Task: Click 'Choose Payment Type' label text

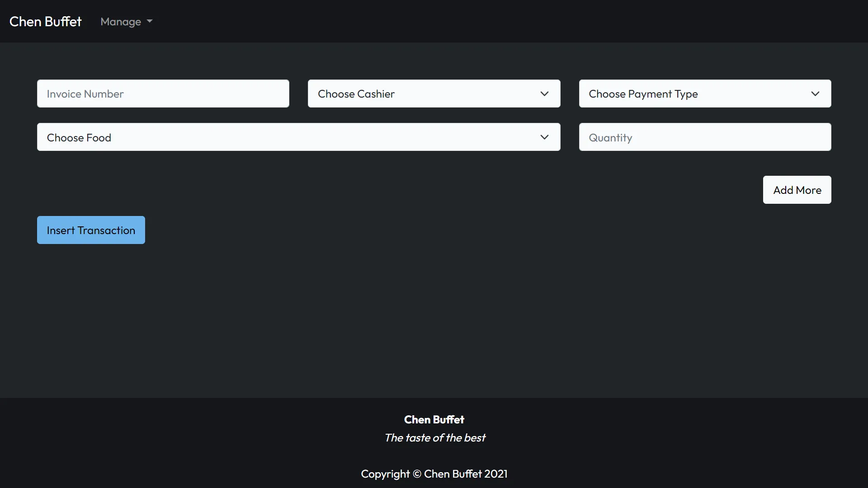Action: (x=643, y=94)
